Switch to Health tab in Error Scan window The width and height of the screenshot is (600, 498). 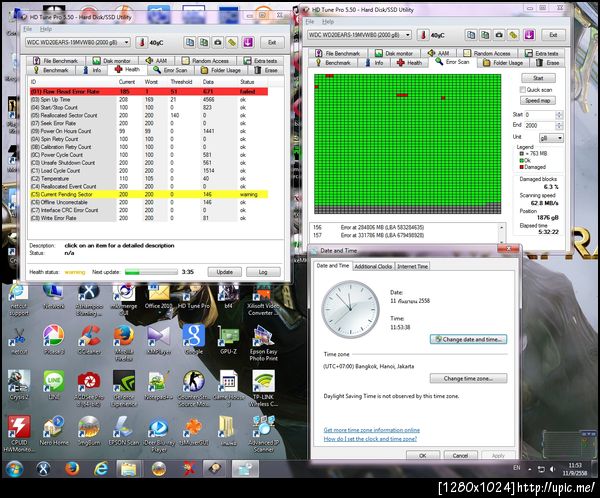(x=409, y=63)
